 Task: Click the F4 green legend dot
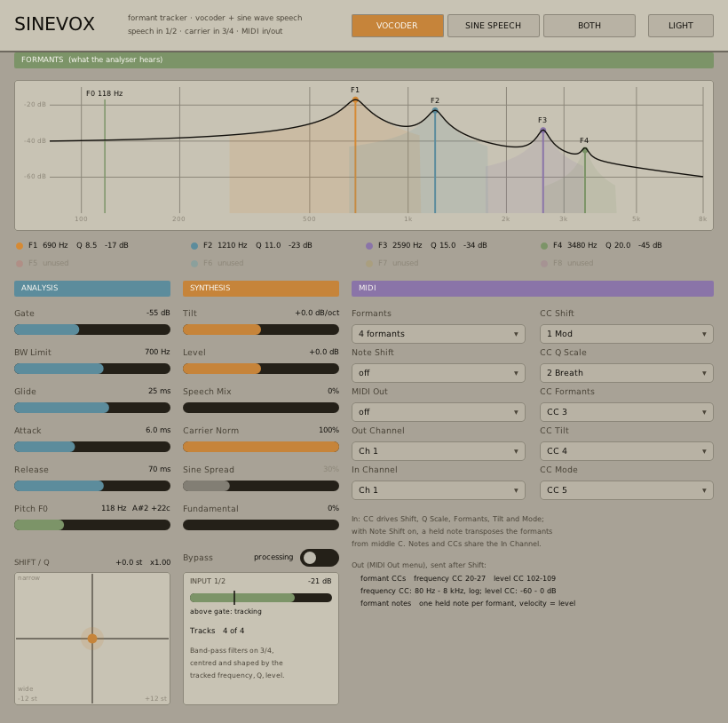point(544,246)
